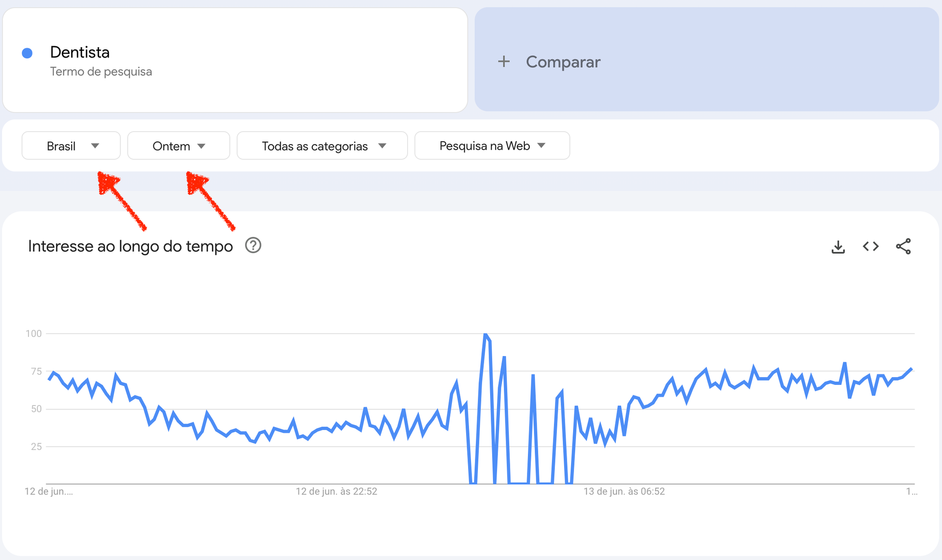This screenshot has width=942, height=560.
Task: Click the Termo de pesquisa label
Action: tap(101, 71)
